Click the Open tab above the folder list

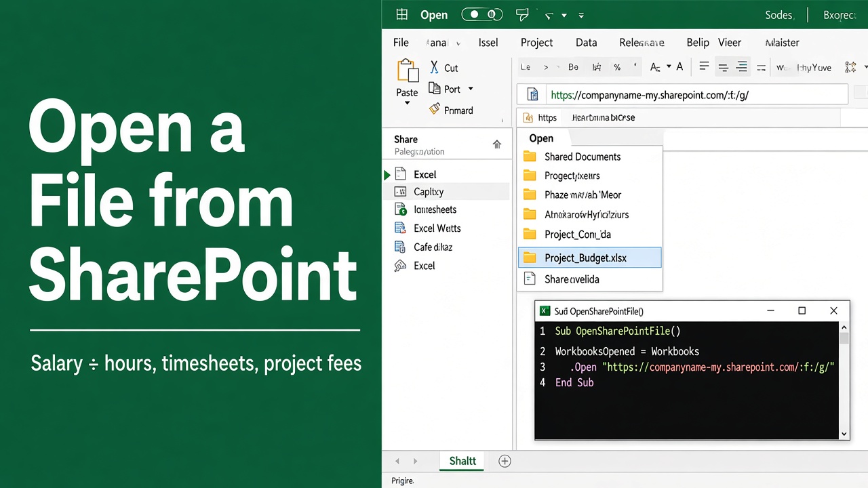[x=541, y=138]
